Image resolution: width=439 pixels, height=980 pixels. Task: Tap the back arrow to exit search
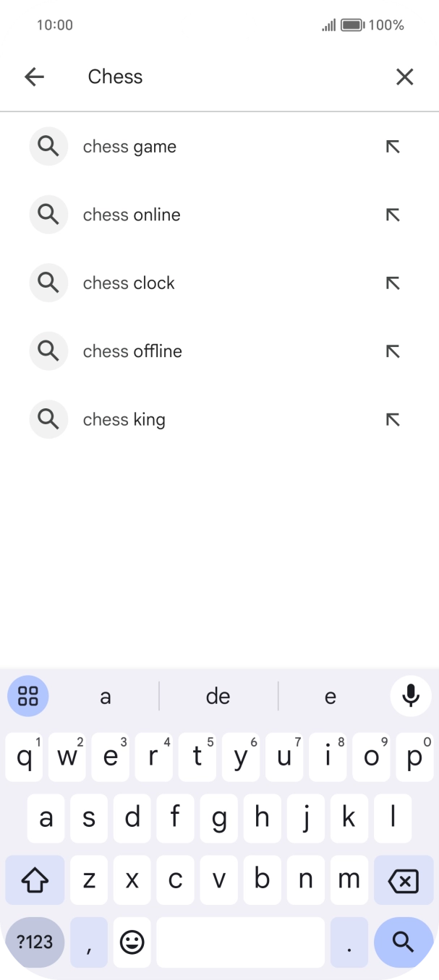34,77
